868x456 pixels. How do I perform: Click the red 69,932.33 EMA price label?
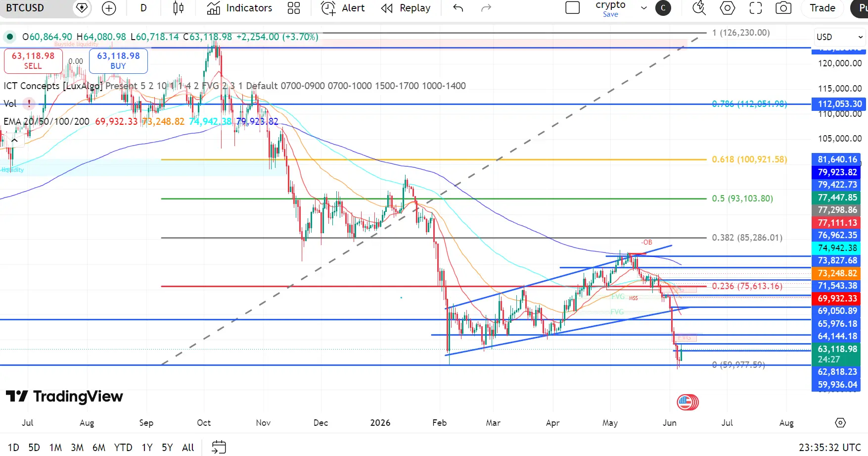point(837,299)
